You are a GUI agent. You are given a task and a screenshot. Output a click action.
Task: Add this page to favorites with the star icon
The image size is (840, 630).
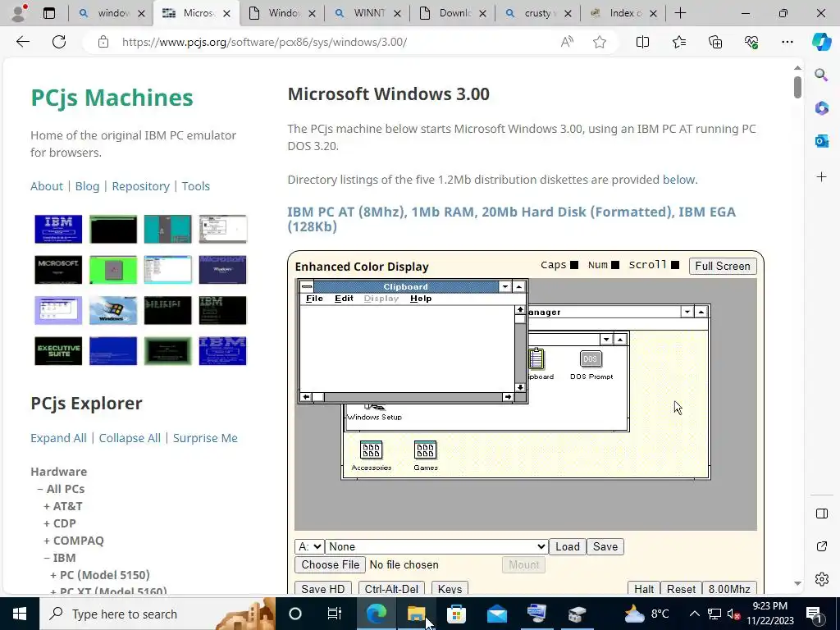click(x=600, y=42)
